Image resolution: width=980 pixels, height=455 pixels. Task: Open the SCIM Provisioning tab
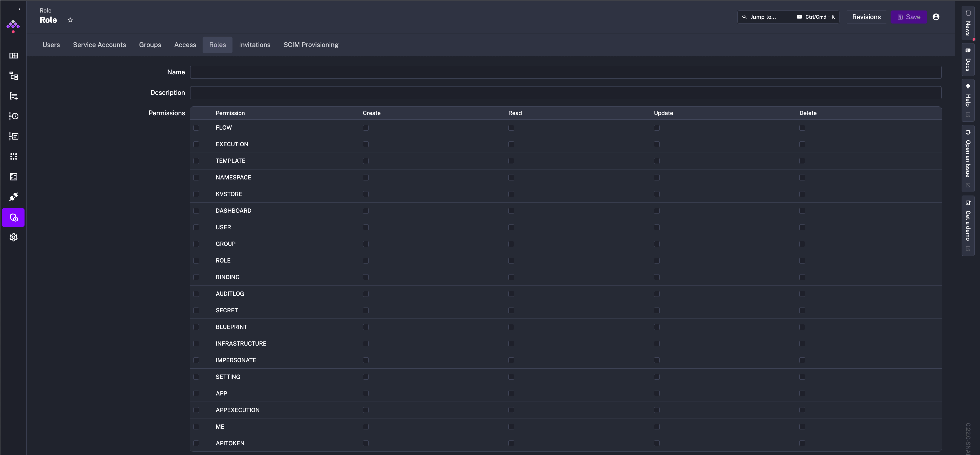point(310,45)
